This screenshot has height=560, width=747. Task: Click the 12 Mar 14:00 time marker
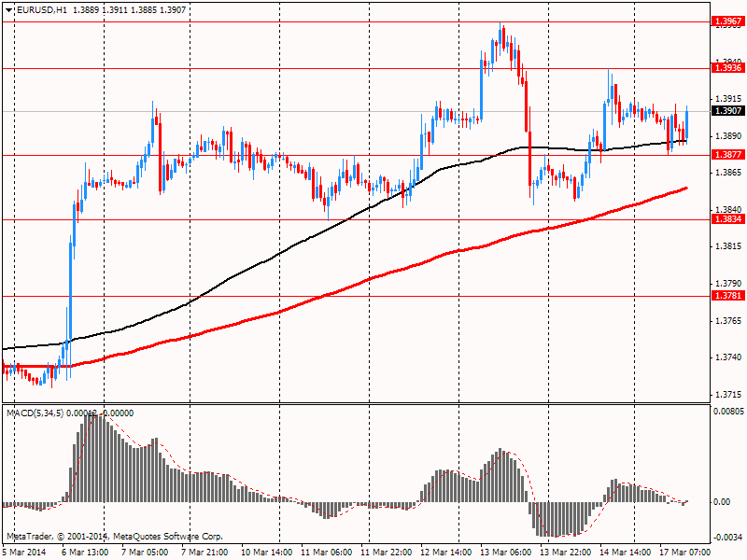(446, 552)
